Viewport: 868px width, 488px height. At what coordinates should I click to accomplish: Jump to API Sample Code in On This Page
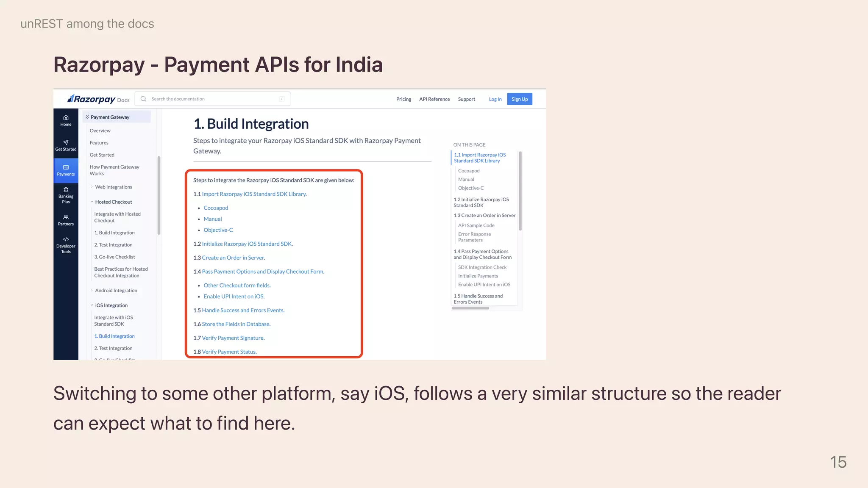(x=476, y=225)
